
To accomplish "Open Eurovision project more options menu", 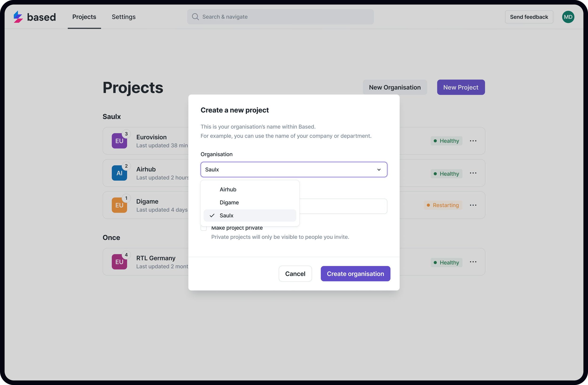I will click(x=473, y=141).
